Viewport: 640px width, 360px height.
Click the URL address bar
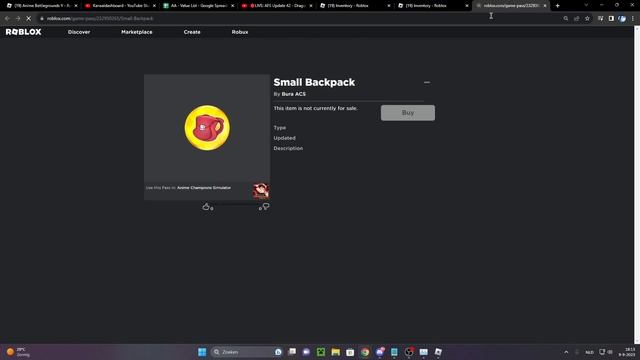pos(300,18)
